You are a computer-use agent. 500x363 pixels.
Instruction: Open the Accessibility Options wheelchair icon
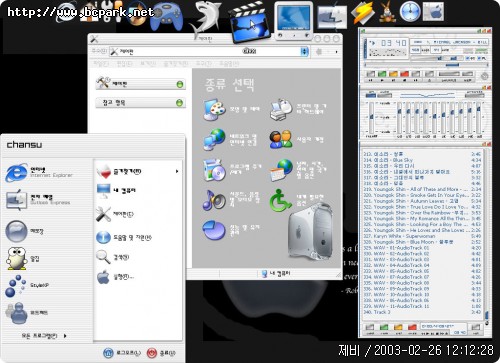(281, 200)
